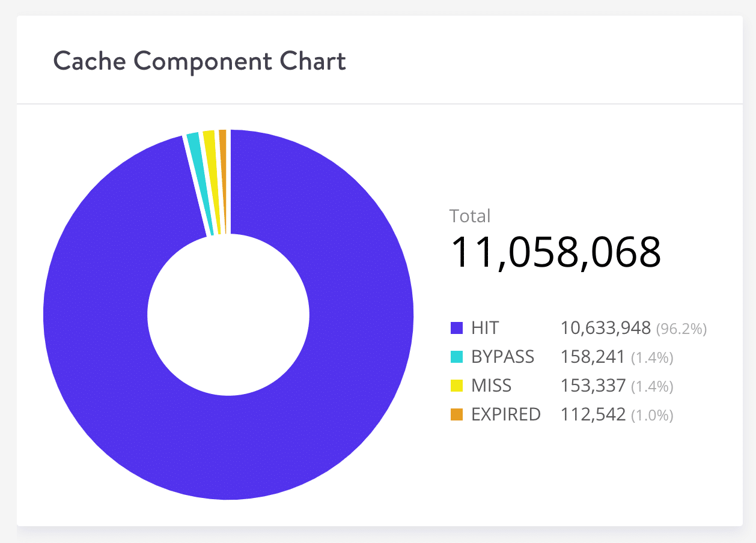Click the EXPIRED label text
The height and width of the screenshot is (543, 756).
[508, 414]
